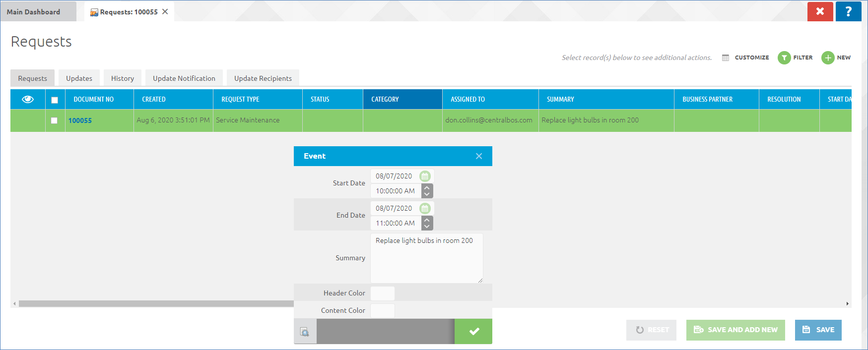Screen dimensions: 868x350
Task: Open the Customize grid option
Action: pyautogui.click(x=745, y=58)
